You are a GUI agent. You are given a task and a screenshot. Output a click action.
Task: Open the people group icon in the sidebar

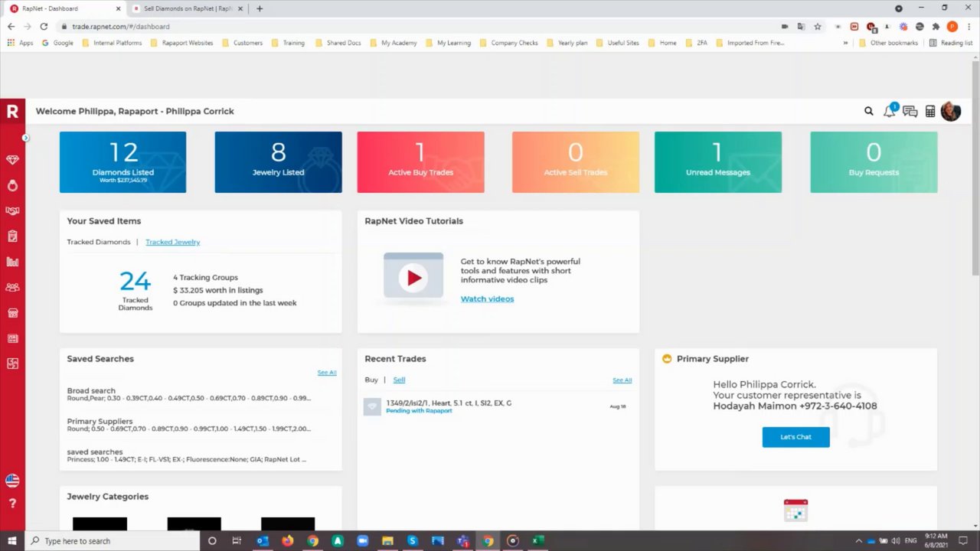click(12, 288)
